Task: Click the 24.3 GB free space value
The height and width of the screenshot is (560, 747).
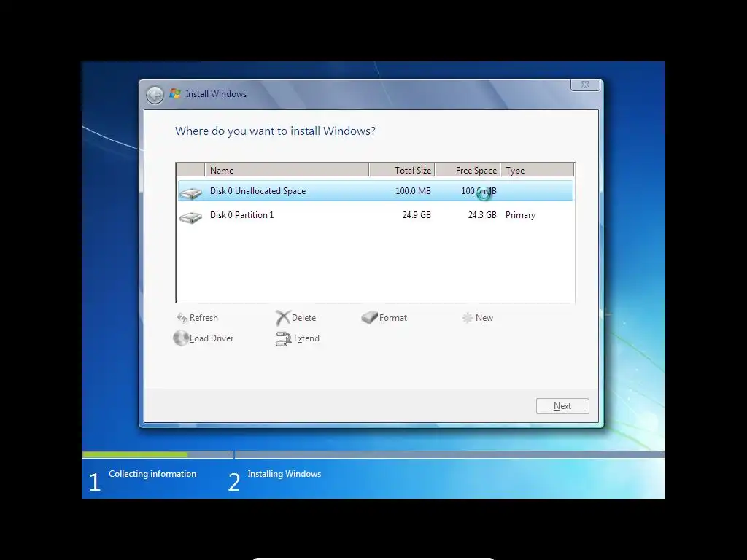Action: 482,215
